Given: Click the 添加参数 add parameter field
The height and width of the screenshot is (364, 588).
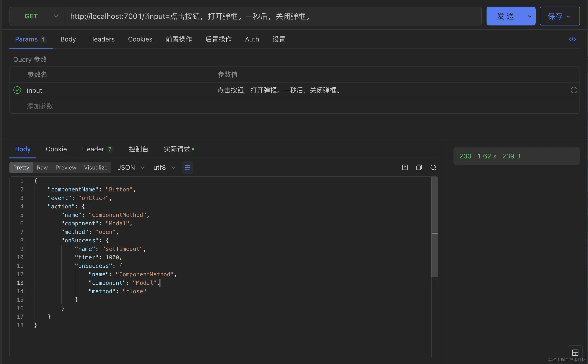Looking at the screenshot, I should [x=40, y=106].
